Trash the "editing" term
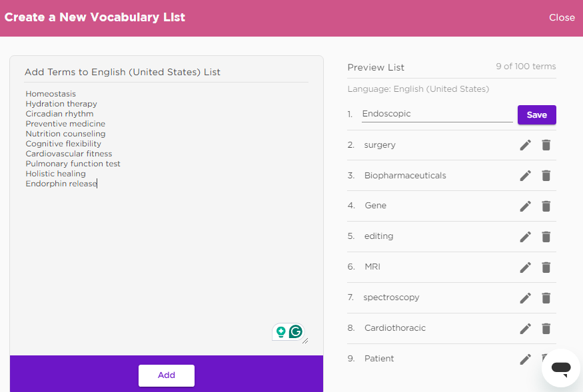The width and height of the screenshot is (583, 392). coord(546,237)
